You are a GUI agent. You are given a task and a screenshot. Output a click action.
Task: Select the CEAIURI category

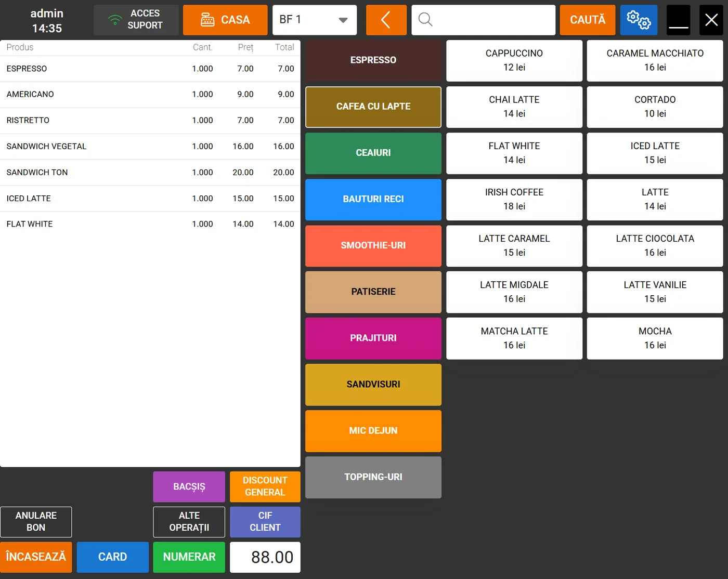pos(373,153)
